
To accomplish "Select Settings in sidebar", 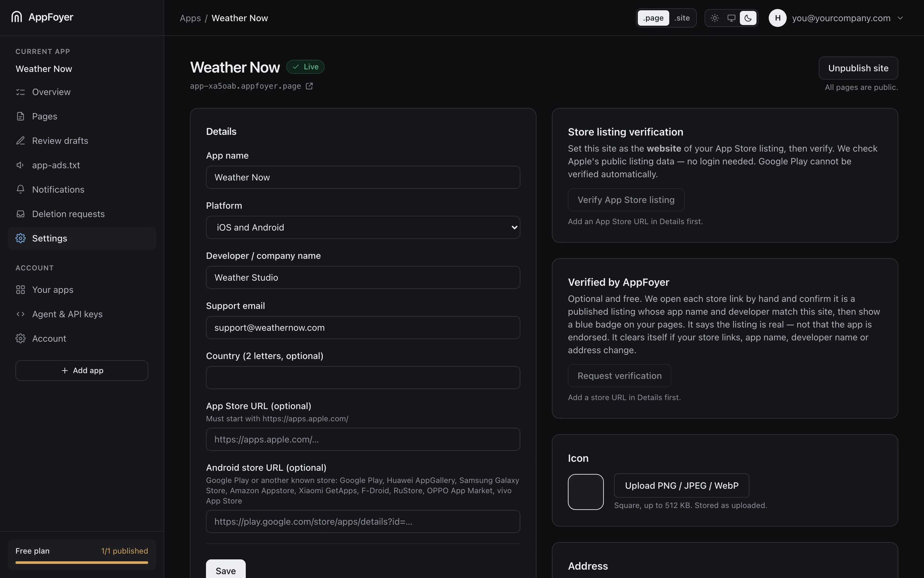I will (82, 239).
